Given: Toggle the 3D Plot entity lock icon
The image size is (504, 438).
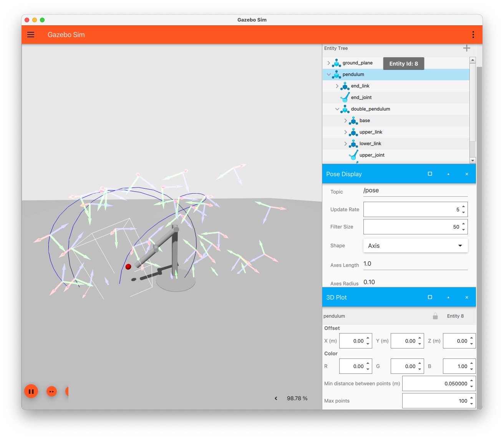Looking at the screenshot, I should [435, 316].
